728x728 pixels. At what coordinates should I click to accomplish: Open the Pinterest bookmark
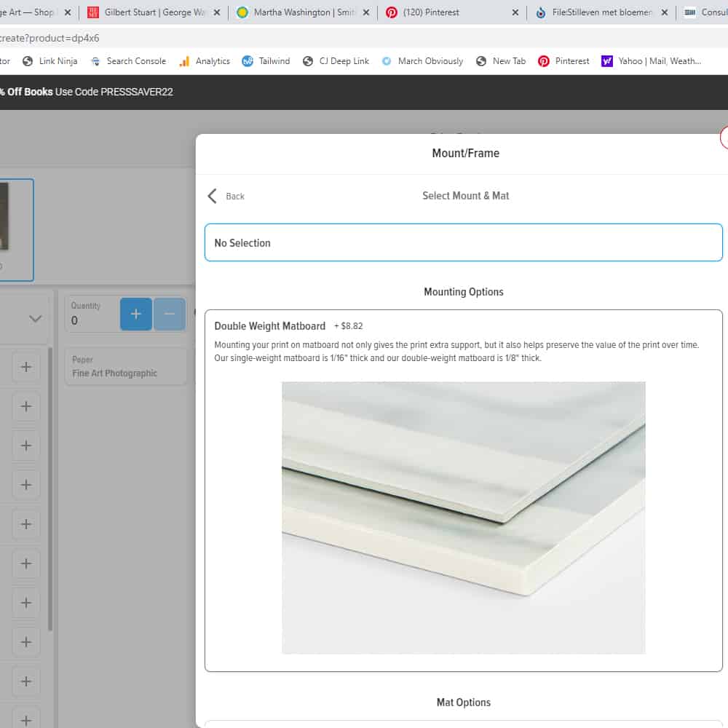tap(563, 61)
